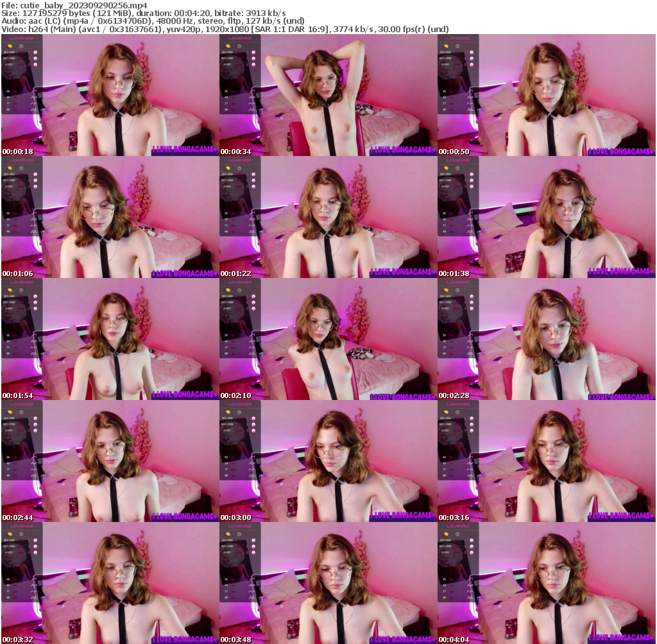
Task: Click the pulse pattern icon next to level 99
Action: [x=33, y=109]
